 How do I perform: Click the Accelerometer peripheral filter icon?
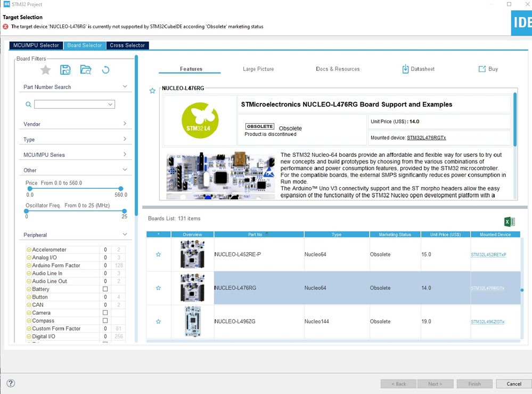point(29,250)
